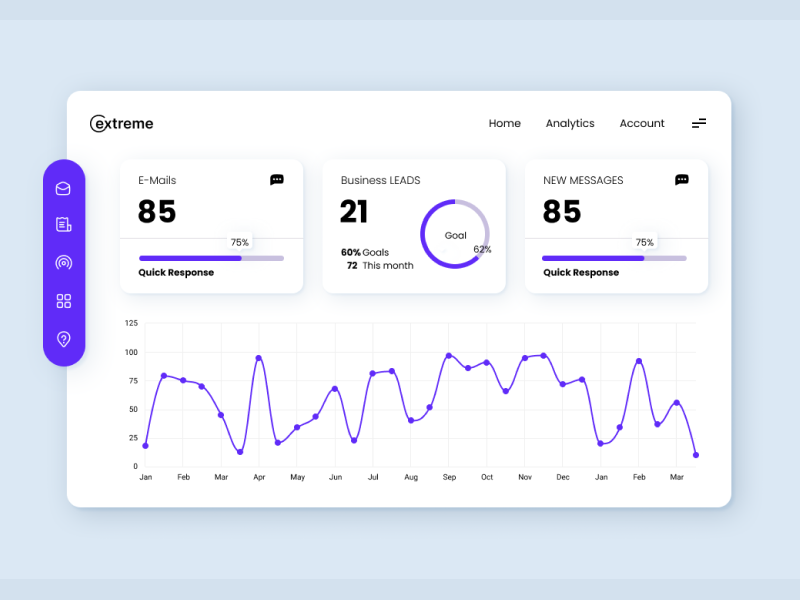Screen dimensions: 800x600
Task: Click the Jun label on the chart axis
Action: click(335, 477)
